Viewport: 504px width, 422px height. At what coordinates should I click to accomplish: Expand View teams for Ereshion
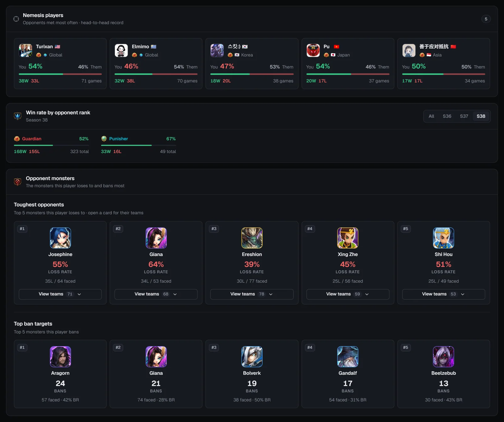(x=252, y=294)
